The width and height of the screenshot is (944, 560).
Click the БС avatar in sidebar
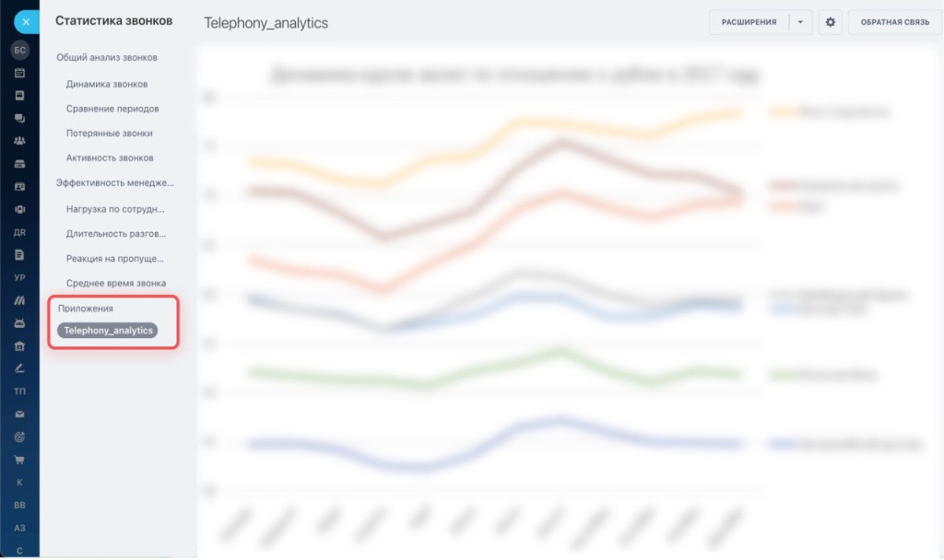(x=19, y=51)
